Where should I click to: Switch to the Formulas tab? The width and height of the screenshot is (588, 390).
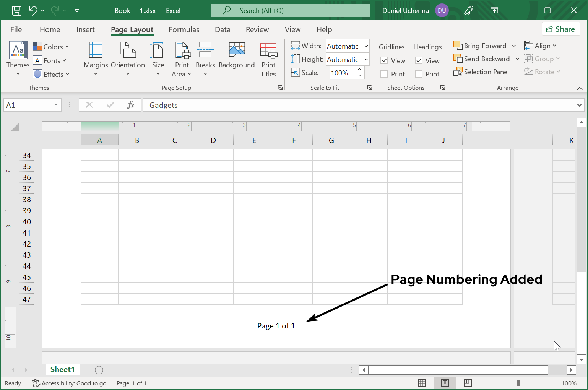pyautogui.click(x=184, y=29)
